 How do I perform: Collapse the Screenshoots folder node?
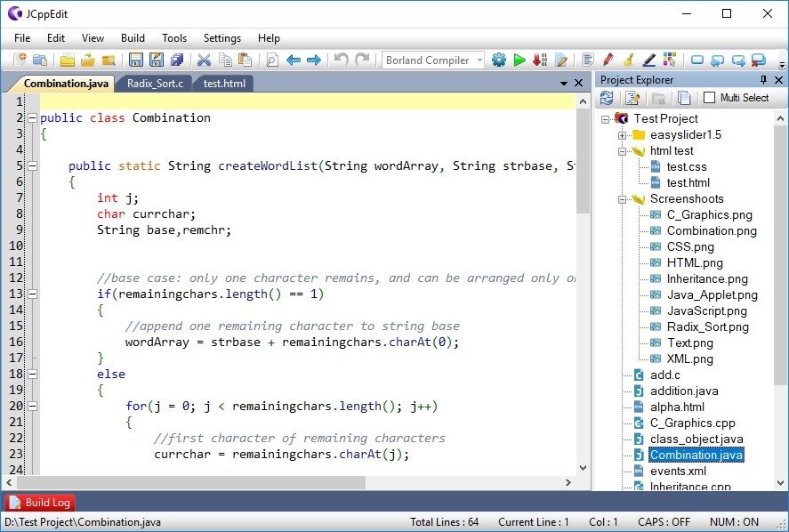[623, 199]
